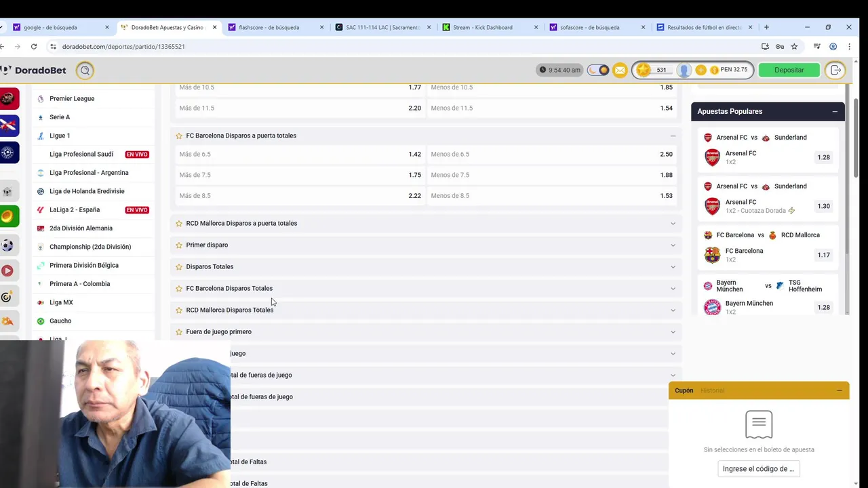Select Serie A league
The width and height of the screenshot is (868, 488).
[x=60, y=117]
